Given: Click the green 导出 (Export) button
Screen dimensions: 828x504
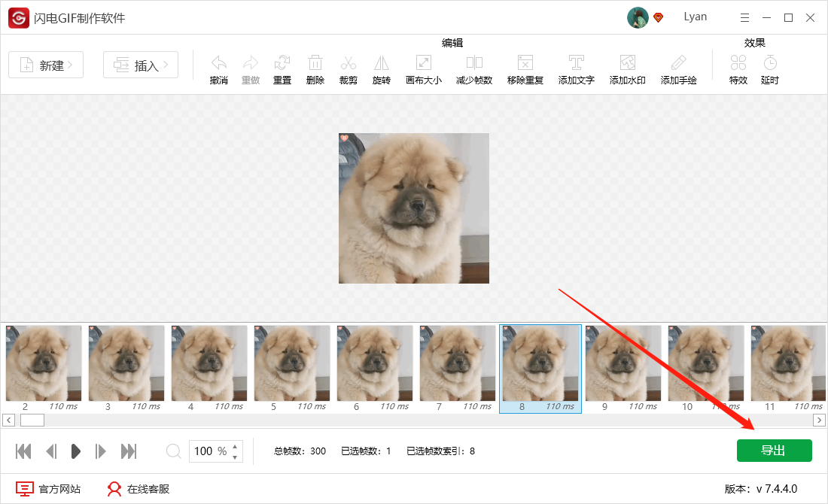Looking at the screenshot, I should click(774, 450).
